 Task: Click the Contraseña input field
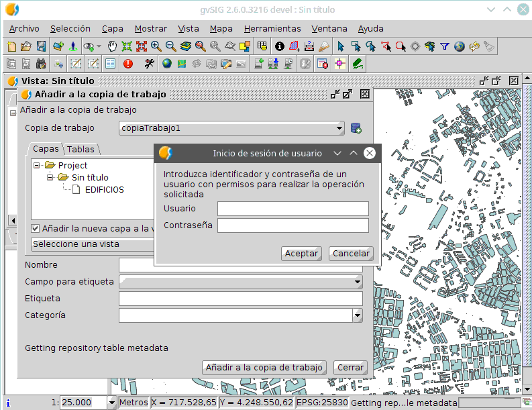(x=292, y=225)
